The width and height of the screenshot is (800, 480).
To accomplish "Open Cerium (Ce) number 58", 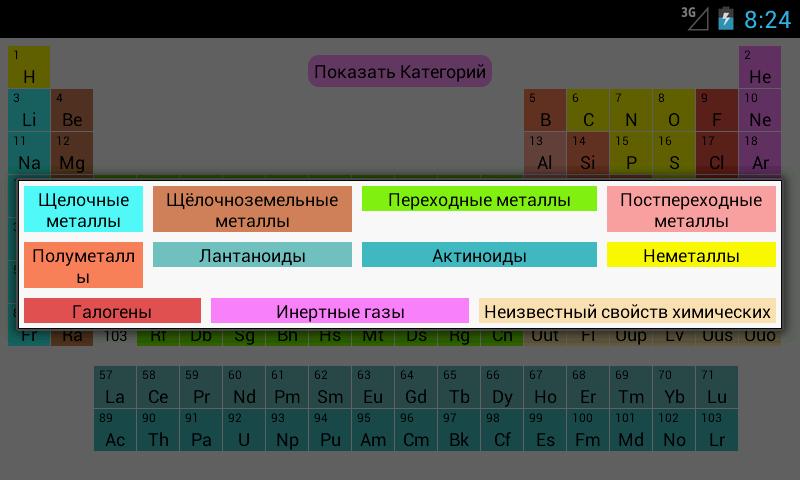I will [158, 387].
